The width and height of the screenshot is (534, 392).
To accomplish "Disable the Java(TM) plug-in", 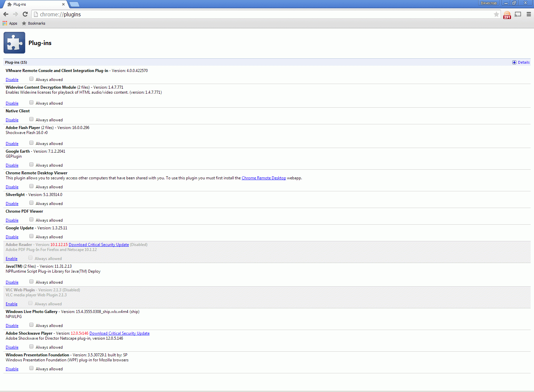I will [12, 282].
